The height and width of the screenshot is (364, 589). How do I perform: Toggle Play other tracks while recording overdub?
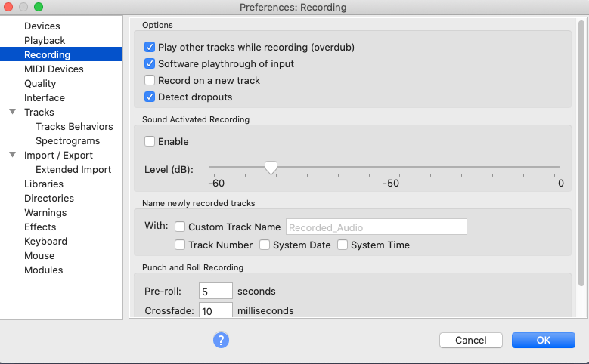[x=150, y=48]
